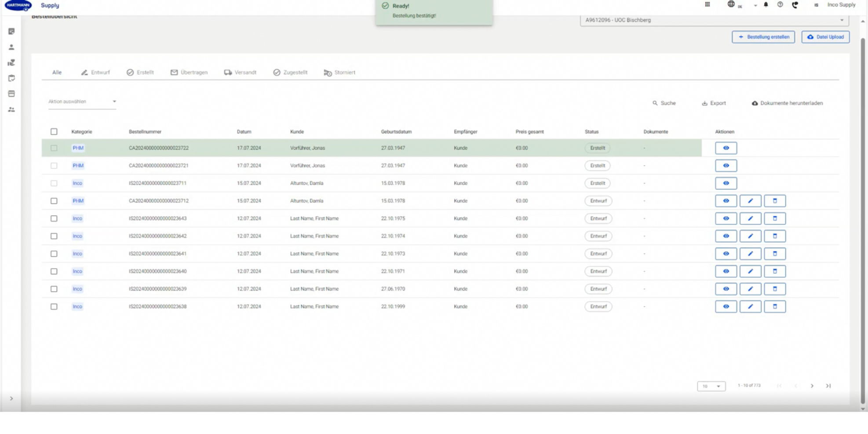Switch to the Entwurf tab
868x434 pixels.
[x=95, y=72]
